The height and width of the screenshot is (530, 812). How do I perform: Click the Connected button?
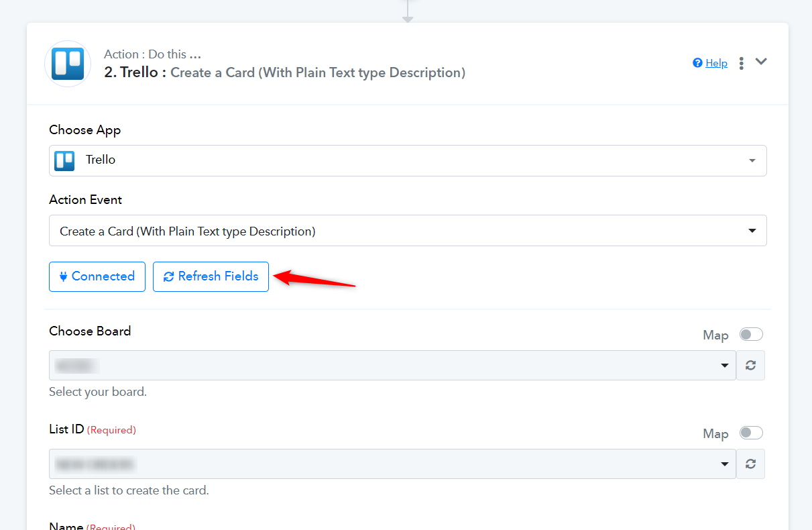tap(97, 276)
